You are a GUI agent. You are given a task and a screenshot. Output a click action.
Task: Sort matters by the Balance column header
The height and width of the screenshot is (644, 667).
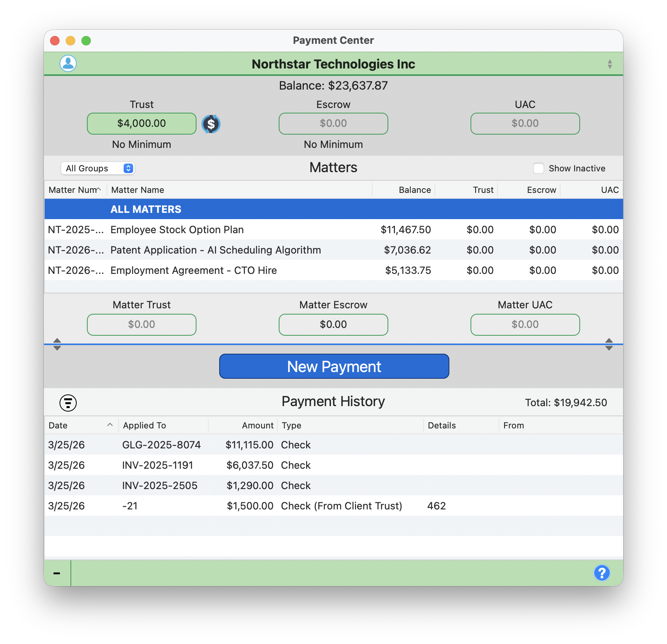[x=415, y=190]
